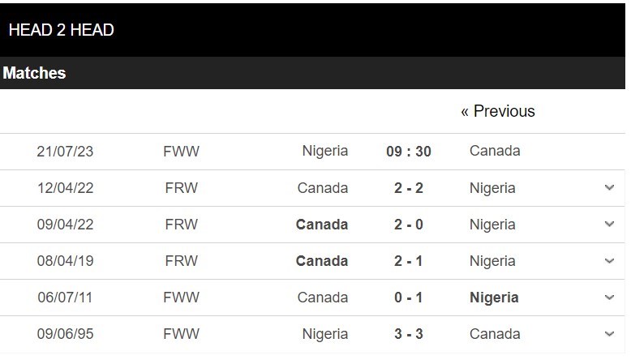Open the Matches tab header

[34, 73]
